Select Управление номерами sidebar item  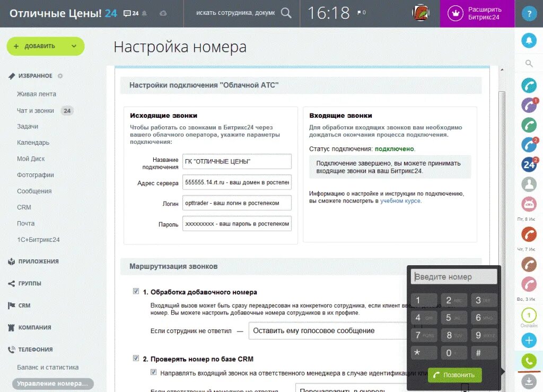click(52, 384)
